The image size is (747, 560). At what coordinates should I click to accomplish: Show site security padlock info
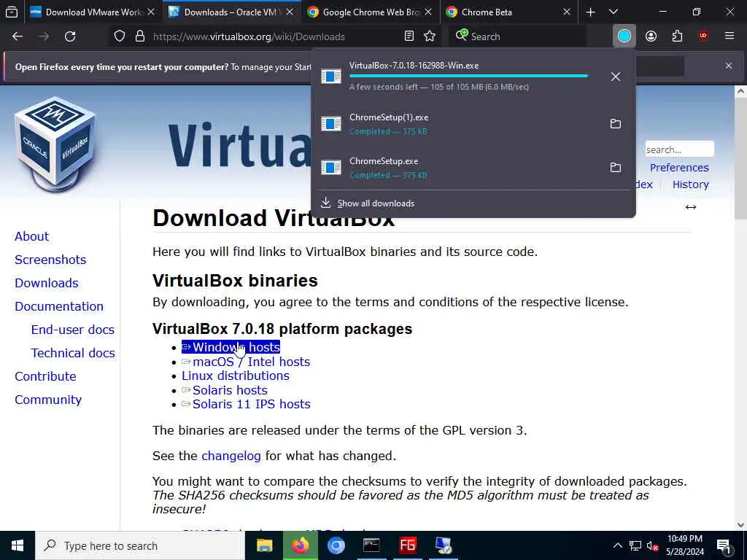139,36
